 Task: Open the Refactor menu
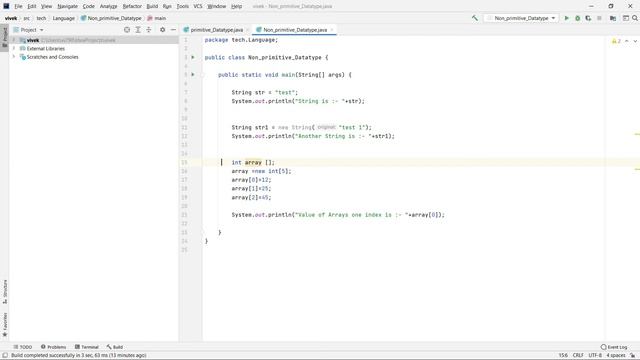point(132,6)
